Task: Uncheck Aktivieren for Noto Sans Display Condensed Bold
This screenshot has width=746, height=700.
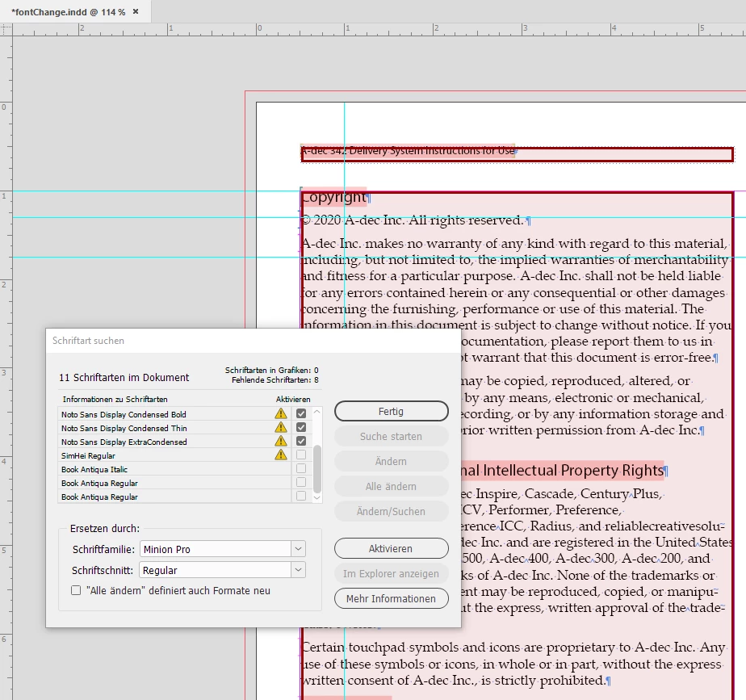Action: tap(301, 413)
